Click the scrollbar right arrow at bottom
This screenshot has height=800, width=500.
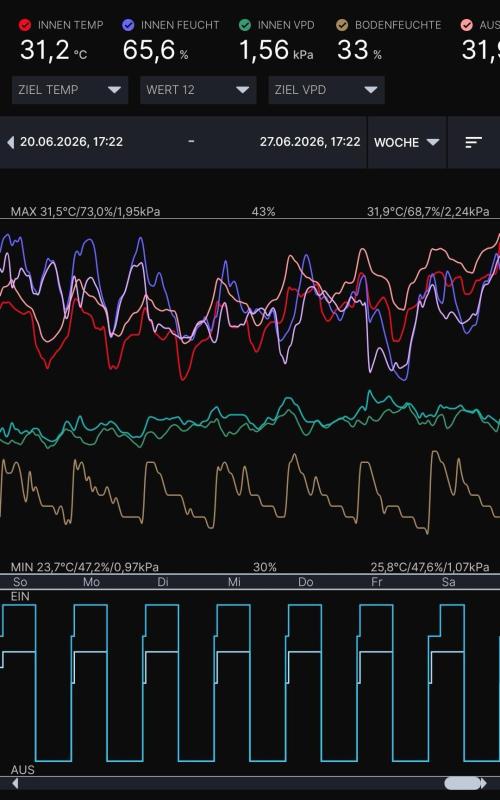[x=483, y=783]
